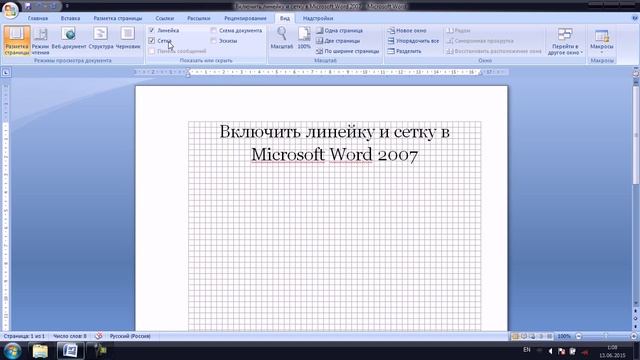The height and width of the screenshot is (360, 640).
Task: Click the EN keyboard language indicator
Action: tap(527, 350)
